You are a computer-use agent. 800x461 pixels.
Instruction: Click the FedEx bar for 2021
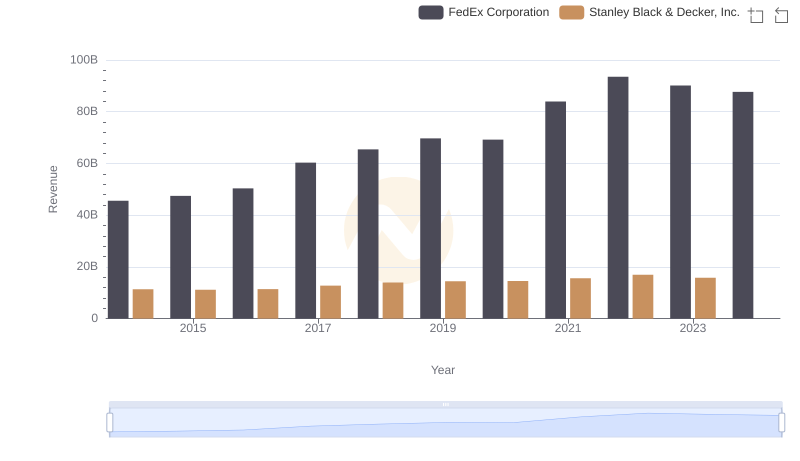[x=556, y=210]
